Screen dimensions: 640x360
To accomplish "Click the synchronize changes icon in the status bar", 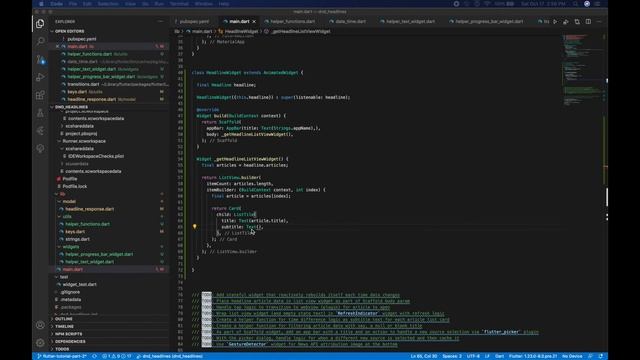I will [x=94, y=356].
